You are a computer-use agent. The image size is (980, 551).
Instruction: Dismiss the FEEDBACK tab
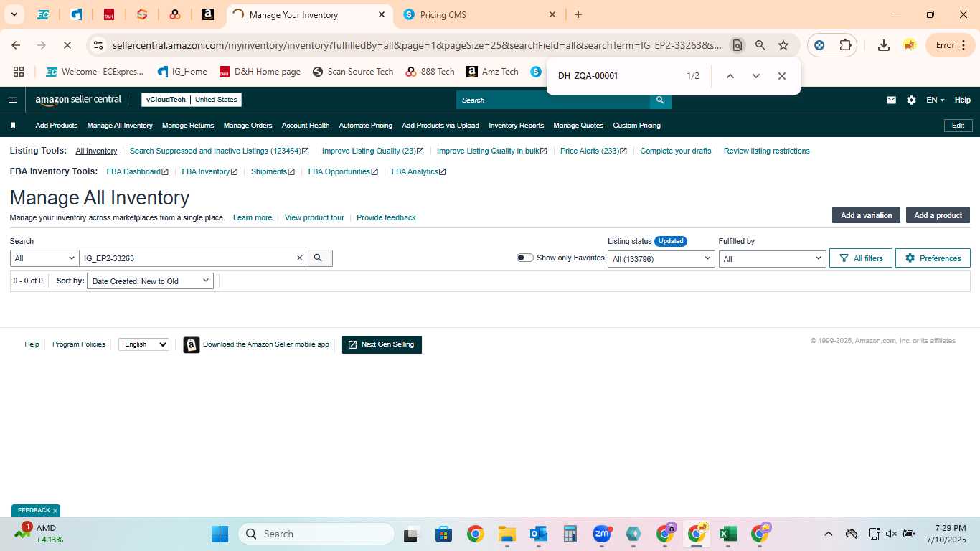55,511
